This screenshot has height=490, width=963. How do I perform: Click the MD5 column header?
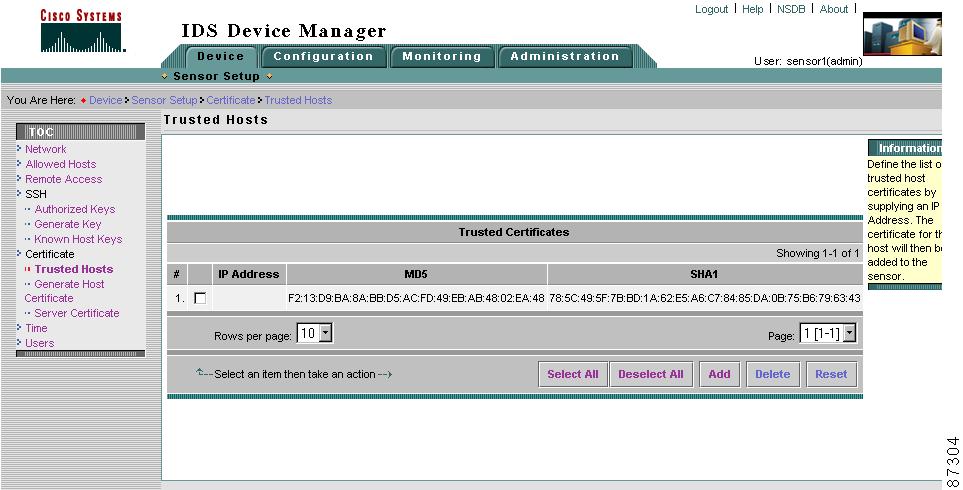click(x=416, y=274)
